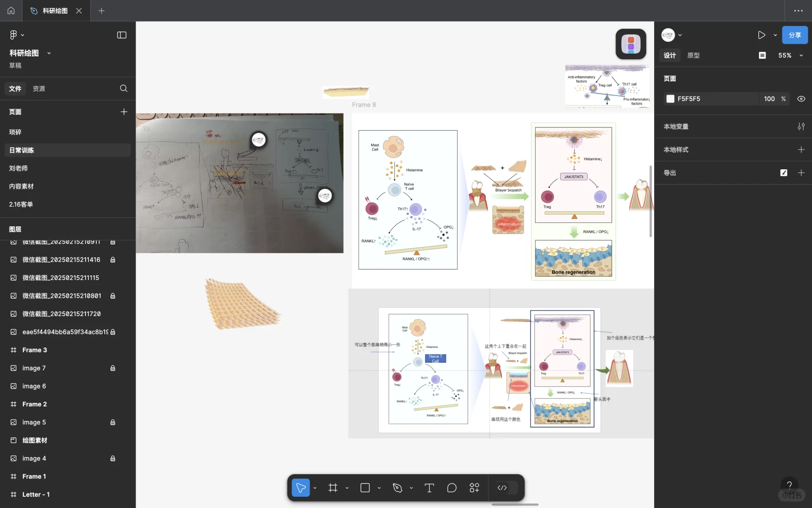Open the Actions tool
This screenshot has width=812, height=508.
(475, 488)
